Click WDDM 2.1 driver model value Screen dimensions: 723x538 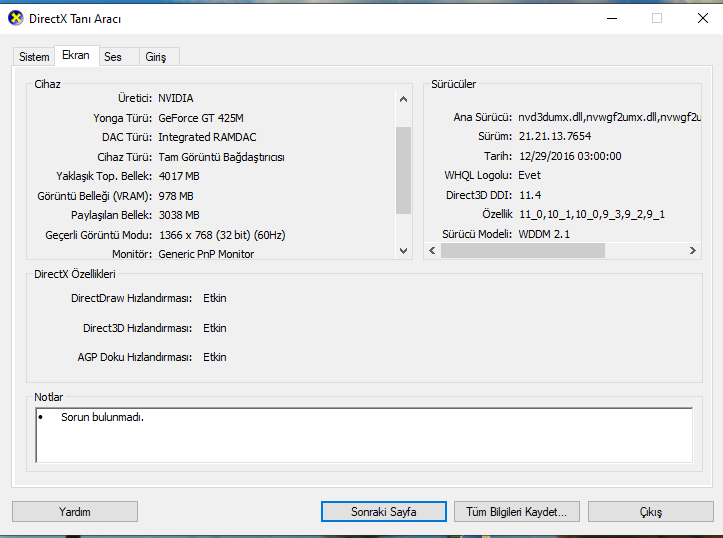tap(544, 234)
